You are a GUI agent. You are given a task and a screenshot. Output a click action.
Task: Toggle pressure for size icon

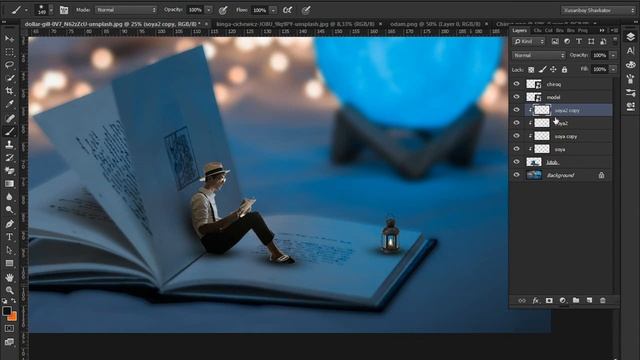pyautogui.click(x=306, y=10)
